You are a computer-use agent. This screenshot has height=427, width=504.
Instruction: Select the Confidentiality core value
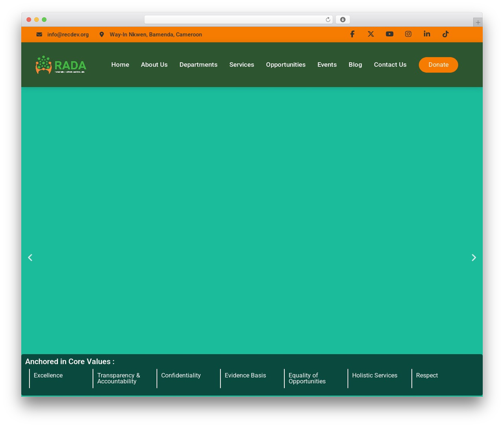tap(181, 375)
